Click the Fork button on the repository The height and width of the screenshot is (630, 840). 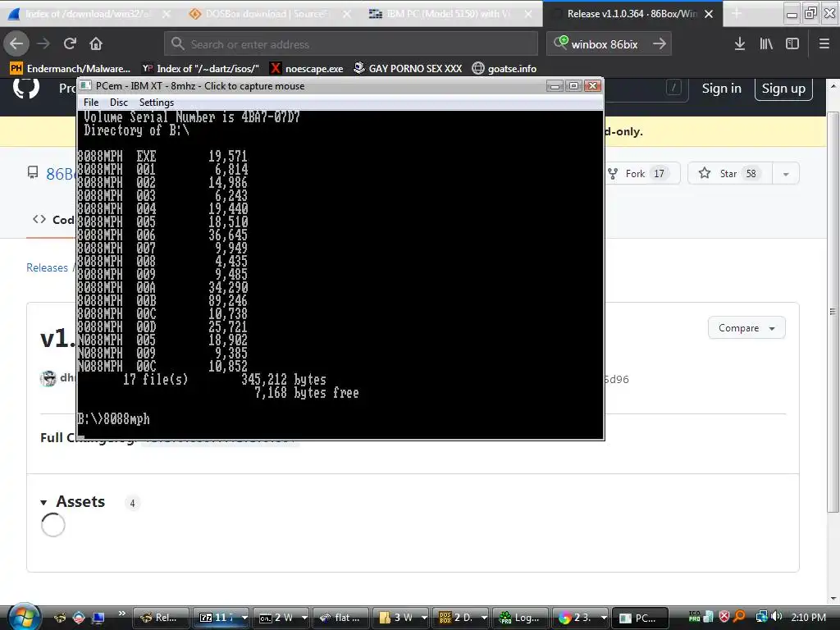(641, 174)
